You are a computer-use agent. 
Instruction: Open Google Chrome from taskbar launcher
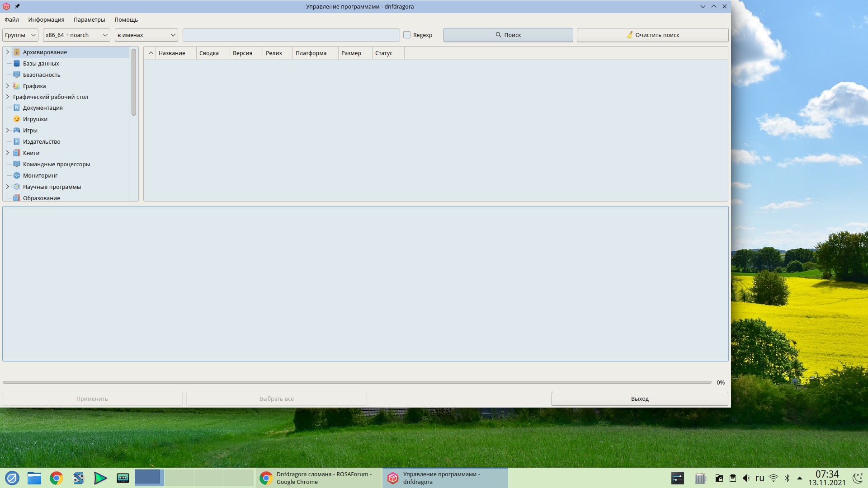(x=57, y=478)
